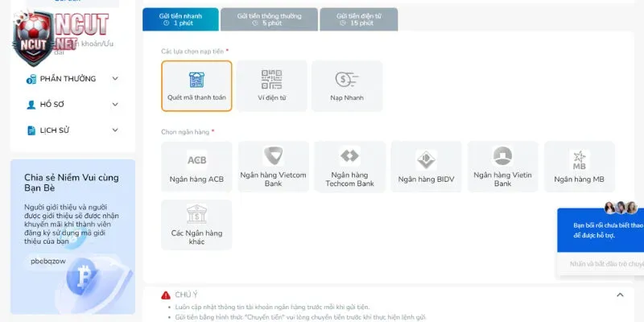Expand the LỊCH SỬ chevron
This screenshot has width=644, height=322.
tap(115, 130)
